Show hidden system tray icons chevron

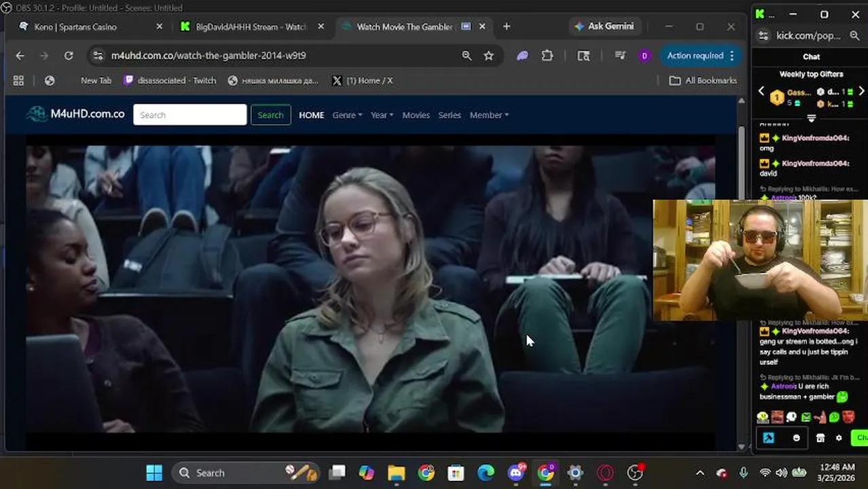pyautogui.click(x=700, y=473)
